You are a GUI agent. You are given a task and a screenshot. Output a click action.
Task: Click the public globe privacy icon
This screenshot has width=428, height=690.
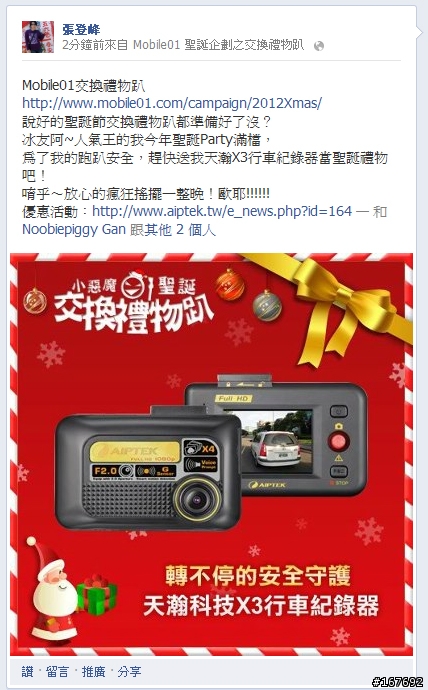click(x=319, y=46)
